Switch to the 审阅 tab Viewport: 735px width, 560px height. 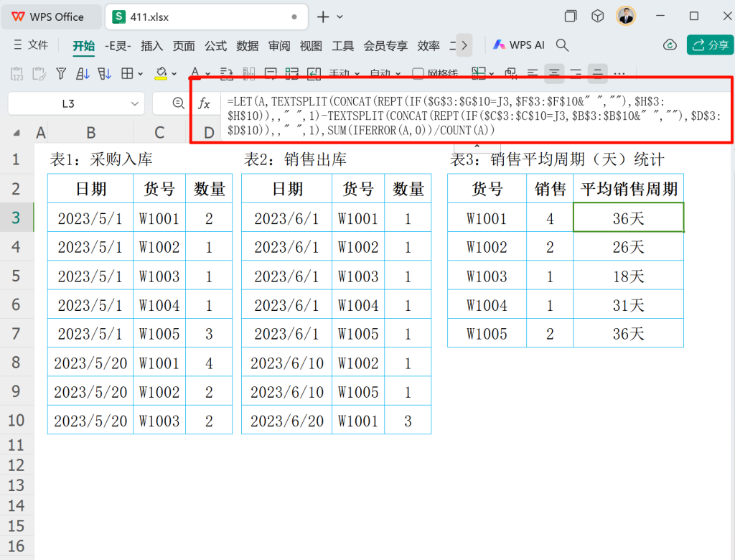[x=279, y=45]
